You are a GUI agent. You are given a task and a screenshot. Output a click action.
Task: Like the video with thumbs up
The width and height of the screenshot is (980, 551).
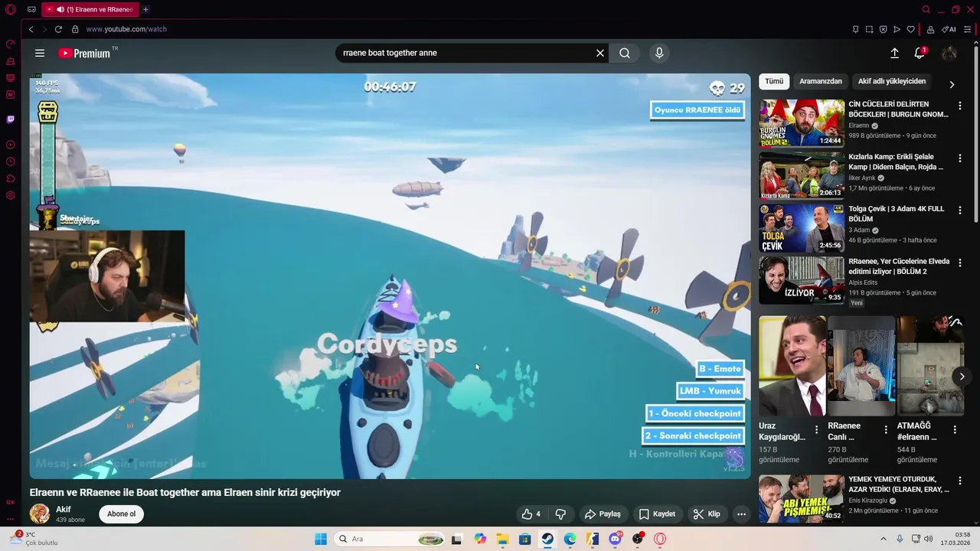(531, 514)
